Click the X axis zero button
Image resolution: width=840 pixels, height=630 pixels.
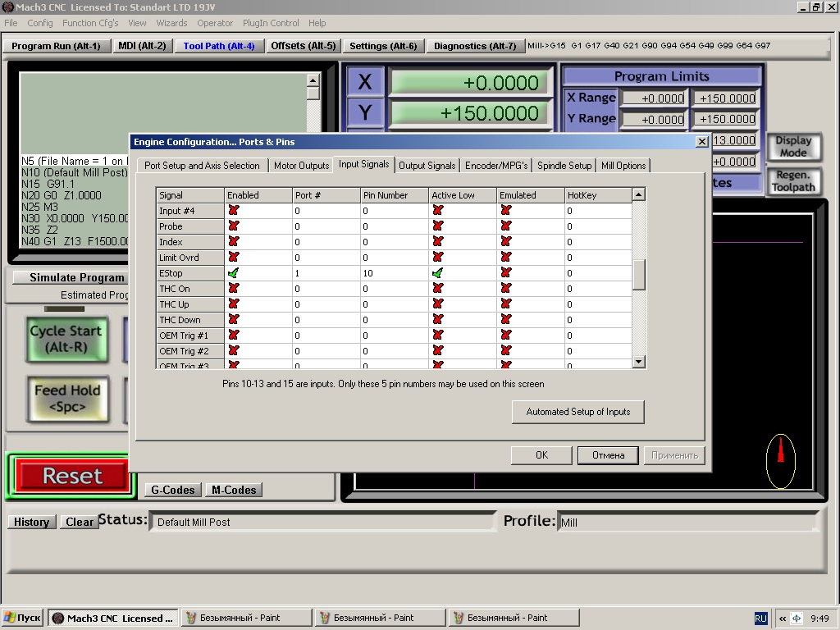[x=365, y=82]
